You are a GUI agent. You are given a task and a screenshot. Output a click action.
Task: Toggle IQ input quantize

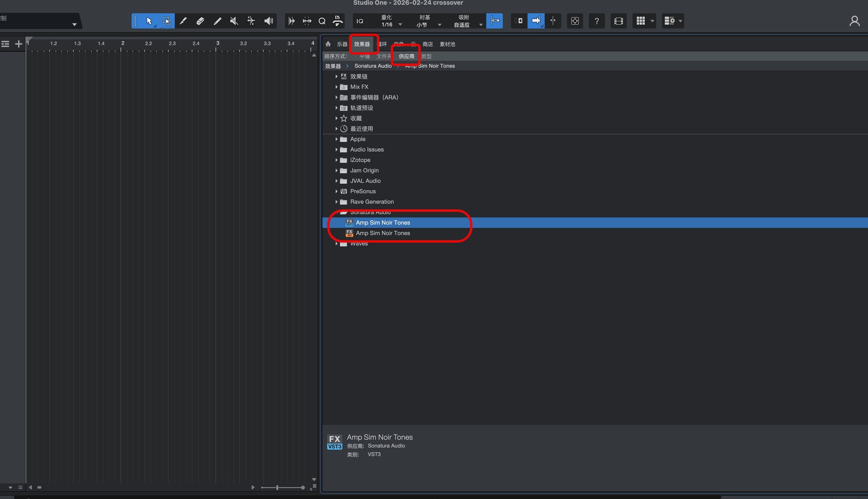coord(360,21)
